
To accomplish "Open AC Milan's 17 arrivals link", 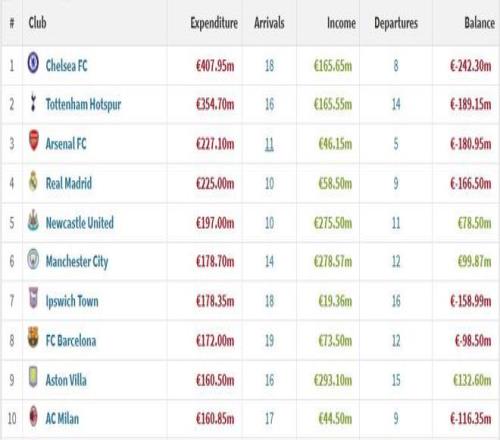I will tap(269, 419).
